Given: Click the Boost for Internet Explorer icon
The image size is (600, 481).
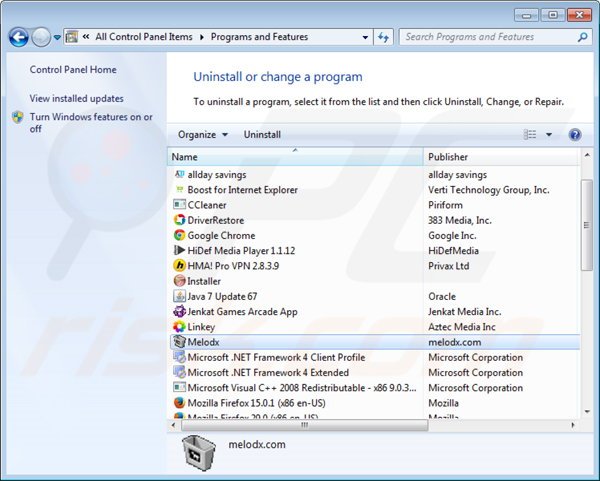Looking at the screenshot, I should coord(179,189).
